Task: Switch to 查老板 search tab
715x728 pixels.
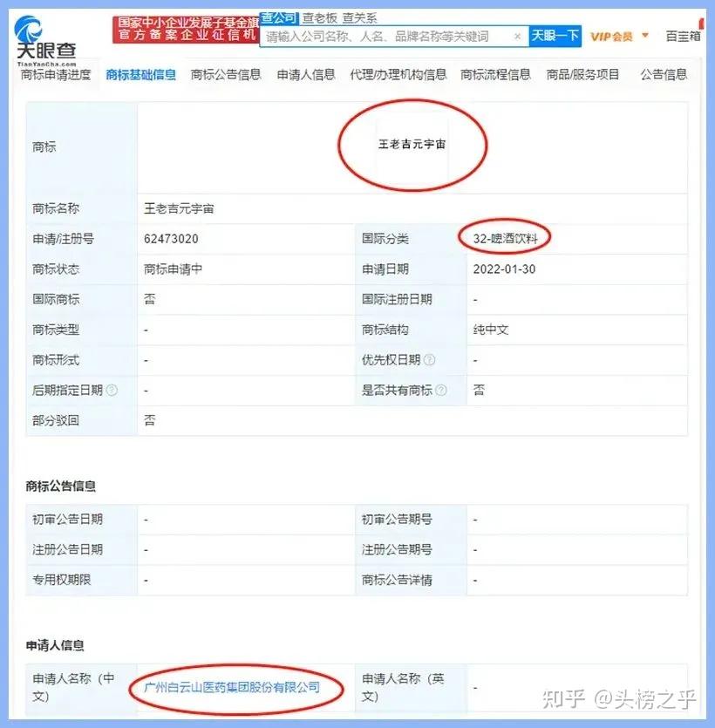Action: click(319, 18)
